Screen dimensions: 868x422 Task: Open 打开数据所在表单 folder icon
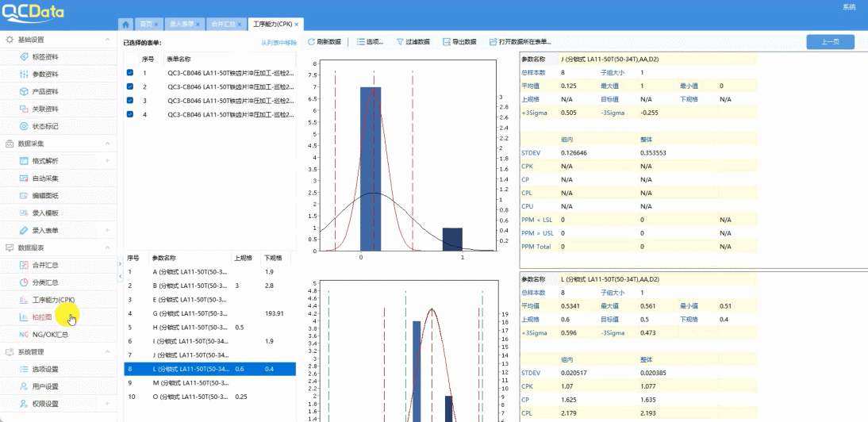pyautogui.click(x=494, y=41)
